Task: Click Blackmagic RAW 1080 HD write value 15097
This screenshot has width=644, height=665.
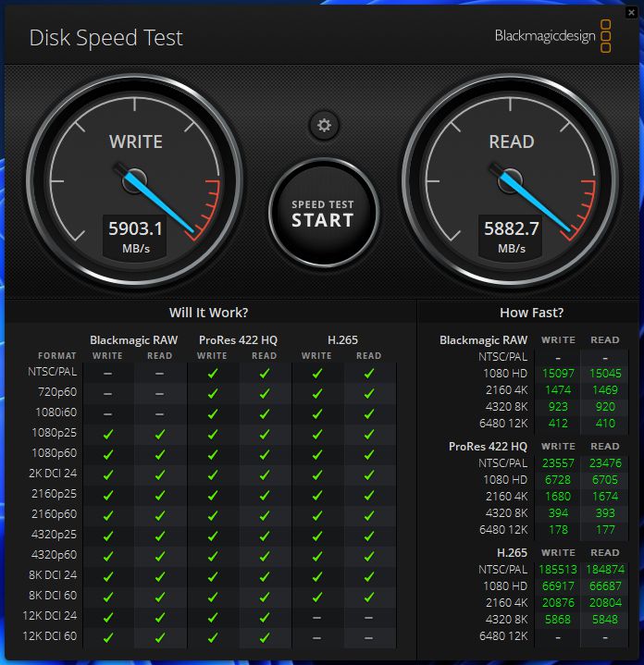Action: (558, 374)
